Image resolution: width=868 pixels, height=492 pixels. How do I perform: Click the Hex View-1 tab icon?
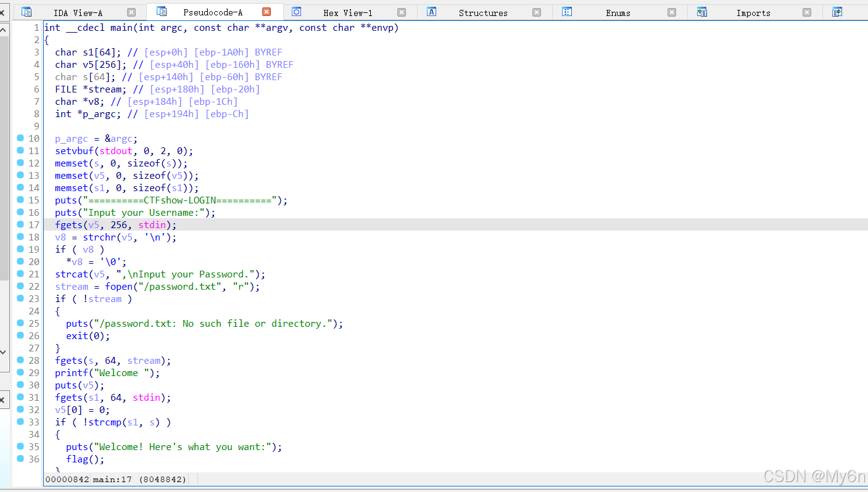pos(296,12)
